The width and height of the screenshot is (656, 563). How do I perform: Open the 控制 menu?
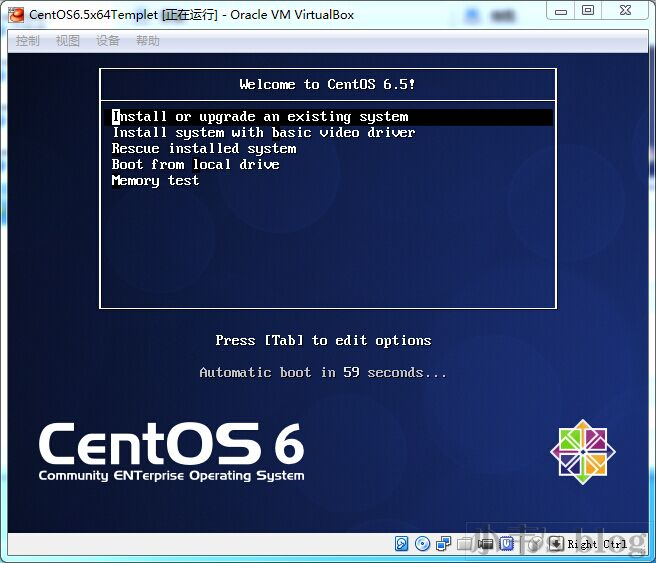[x=28, y=41]
